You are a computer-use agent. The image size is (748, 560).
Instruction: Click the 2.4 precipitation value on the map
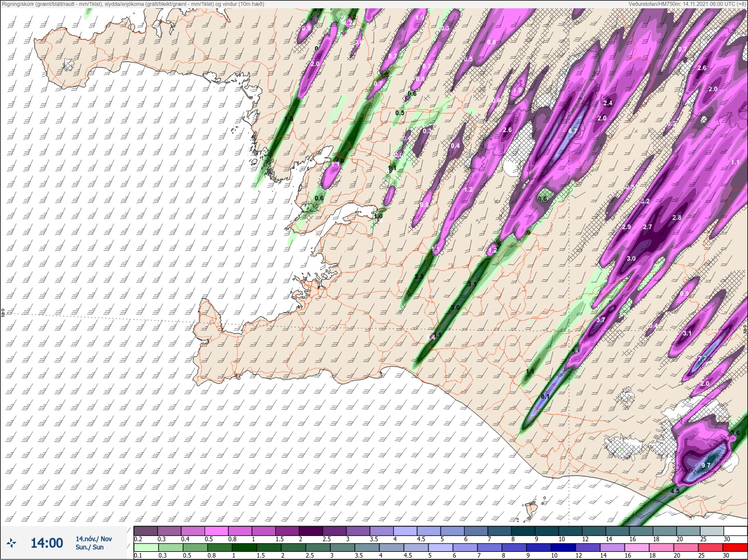click(608, 103)
